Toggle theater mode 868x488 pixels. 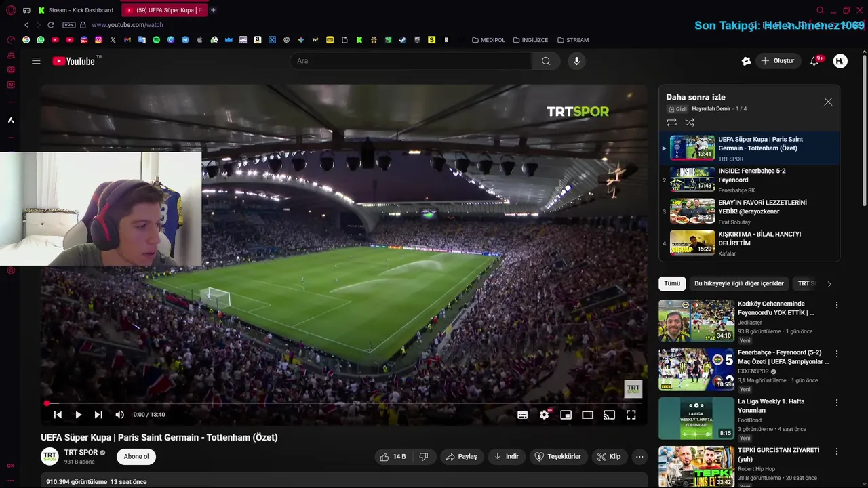(x=587, y=415)
